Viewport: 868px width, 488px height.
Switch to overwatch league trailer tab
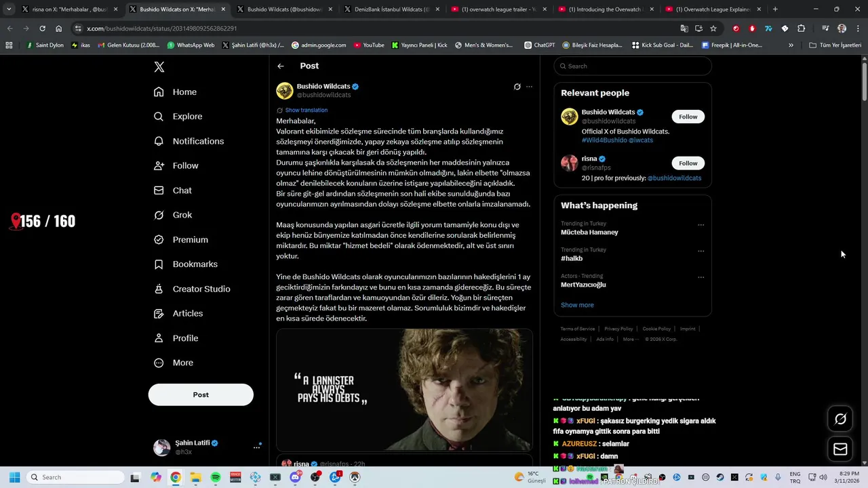[497, 9]
